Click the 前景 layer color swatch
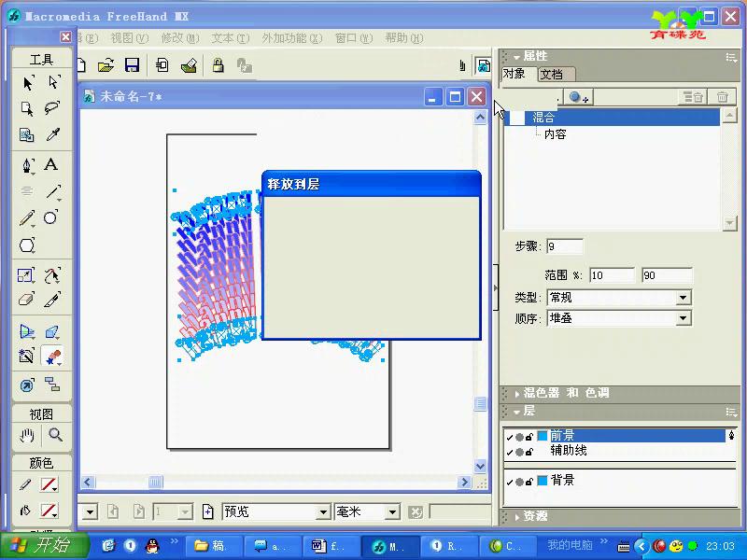Viewport: 747px width, 560px height. tap(543, 436)
